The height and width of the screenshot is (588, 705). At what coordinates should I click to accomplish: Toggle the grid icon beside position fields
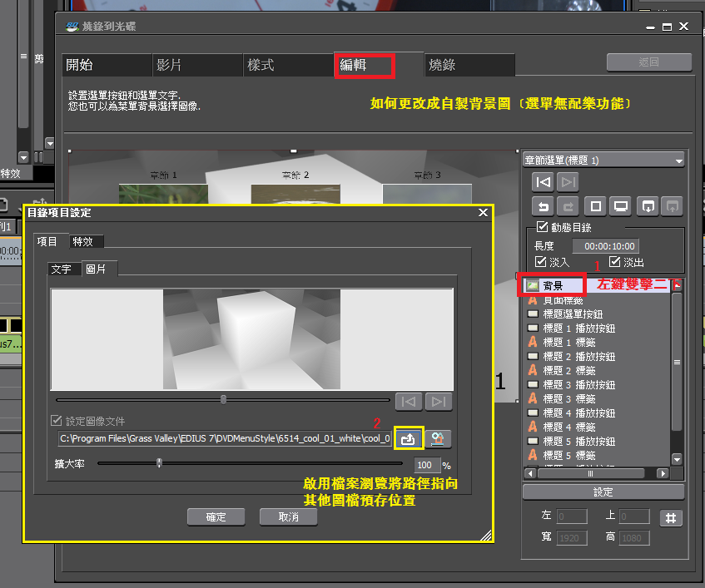[x=671, y=518]
